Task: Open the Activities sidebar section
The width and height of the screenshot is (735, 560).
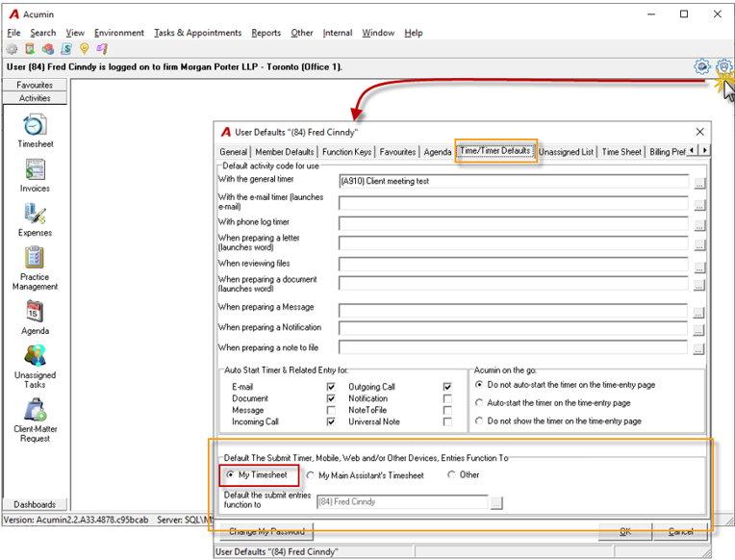Action: (35, 98)
